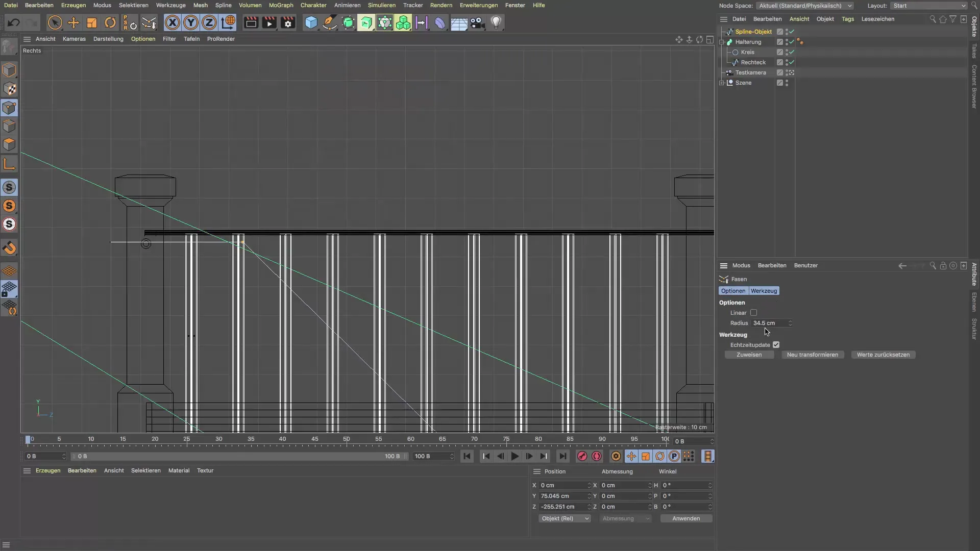Click the green cloner MoGraph icon
The image size is (980, 551).
click(x=403, y=22)
